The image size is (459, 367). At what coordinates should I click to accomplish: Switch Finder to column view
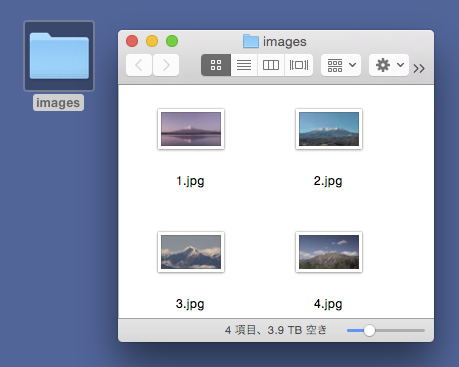271,65
